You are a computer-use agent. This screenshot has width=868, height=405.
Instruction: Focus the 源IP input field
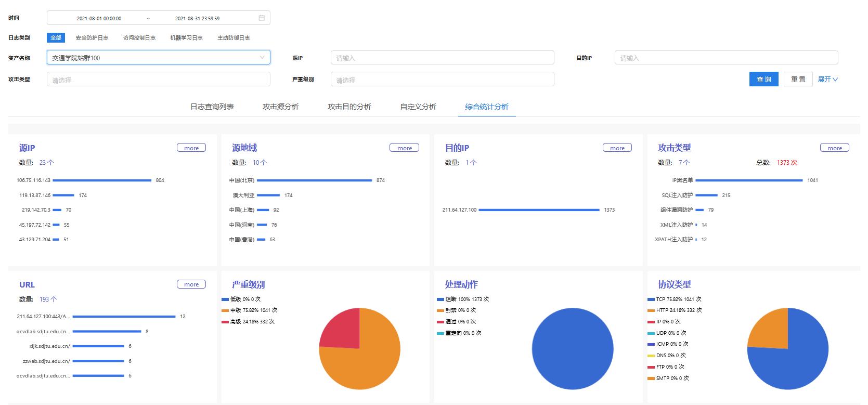coord(443,57)
